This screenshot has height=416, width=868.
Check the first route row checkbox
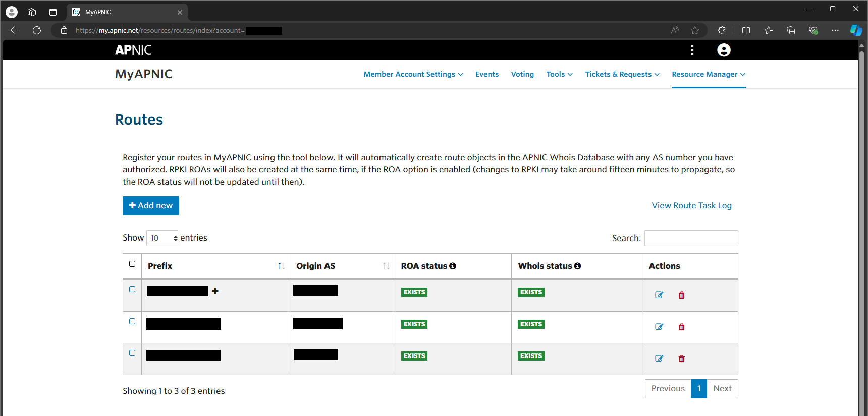coord(132,289)
